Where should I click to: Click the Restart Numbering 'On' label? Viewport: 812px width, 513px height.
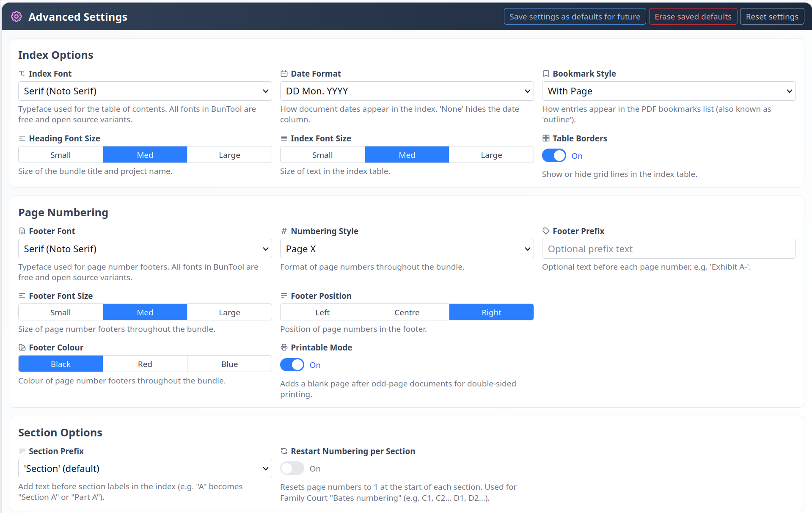(315, 469)
